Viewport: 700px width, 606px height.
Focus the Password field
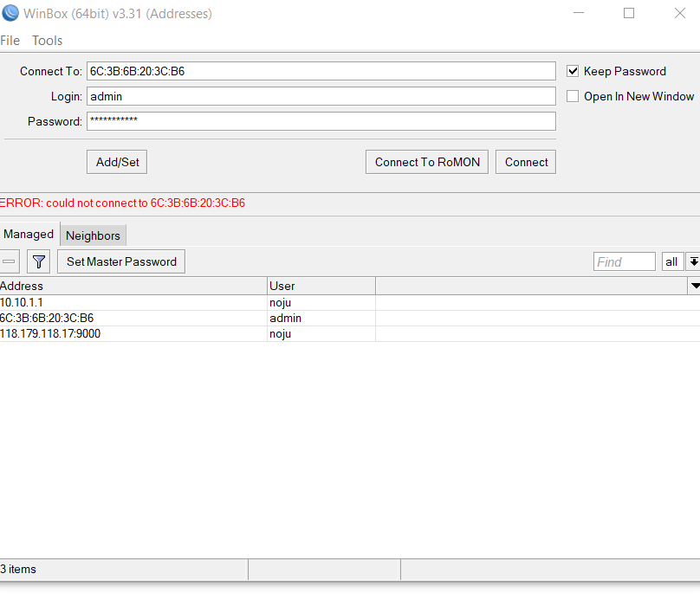tap(321, 121)
